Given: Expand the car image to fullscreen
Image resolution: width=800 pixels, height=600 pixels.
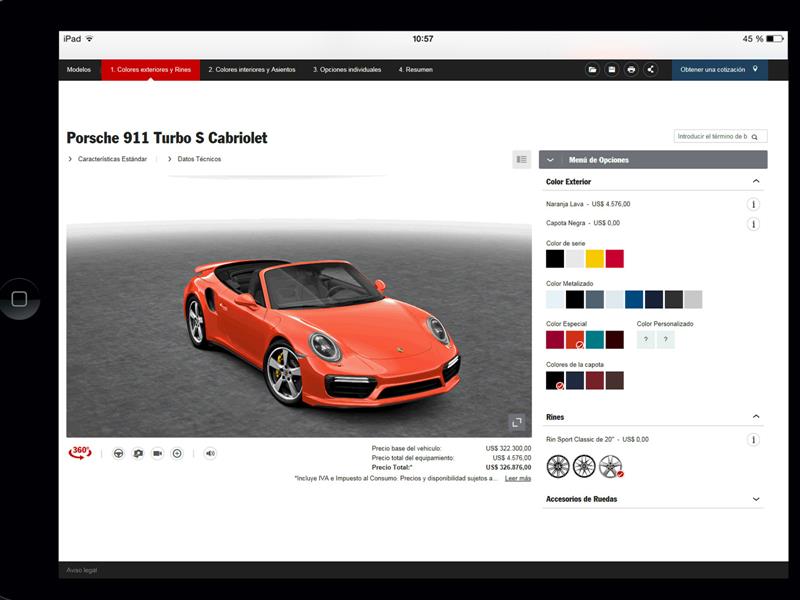Looking at the screenshot, I should tap(519, 423).
